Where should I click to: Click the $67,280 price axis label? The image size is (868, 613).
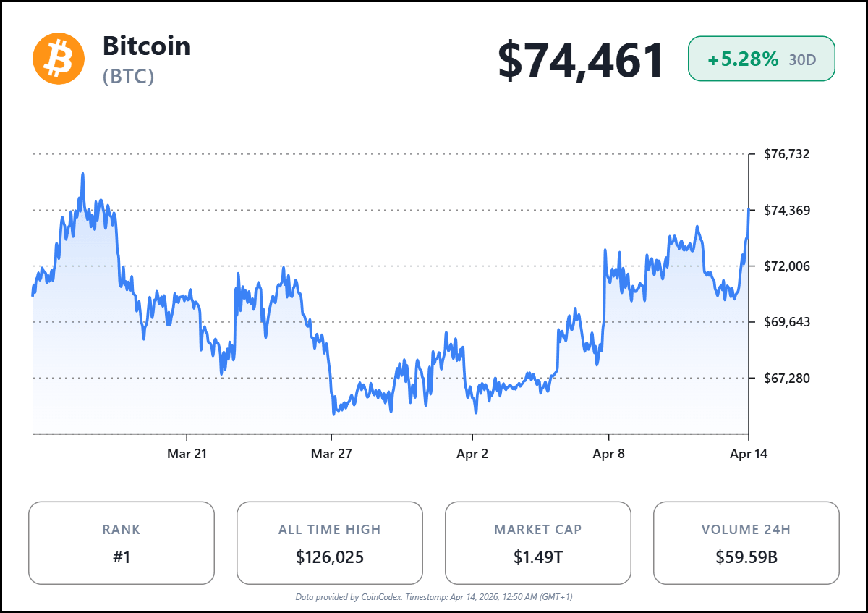pos(787,378)
